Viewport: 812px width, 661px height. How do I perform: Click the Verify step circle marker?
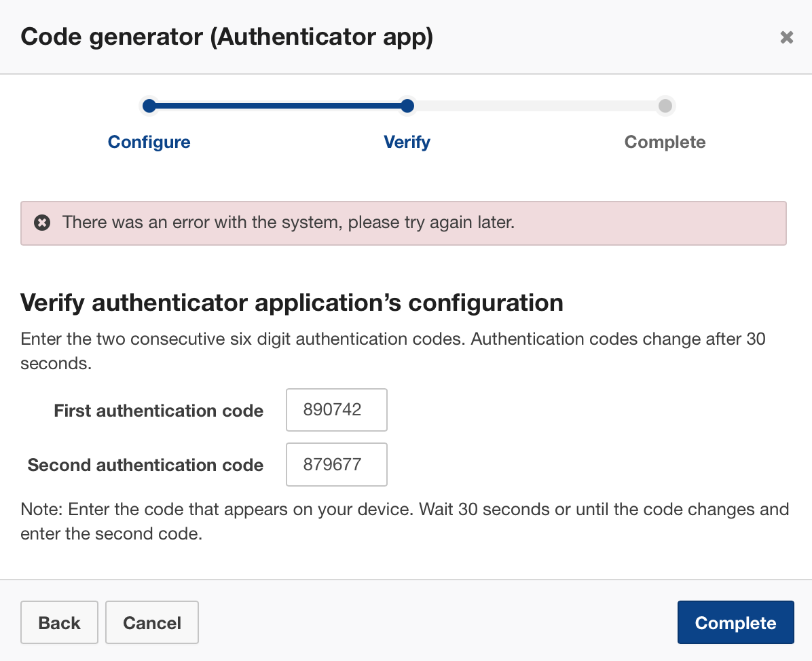pyautogui.click(x=407, y=106)
